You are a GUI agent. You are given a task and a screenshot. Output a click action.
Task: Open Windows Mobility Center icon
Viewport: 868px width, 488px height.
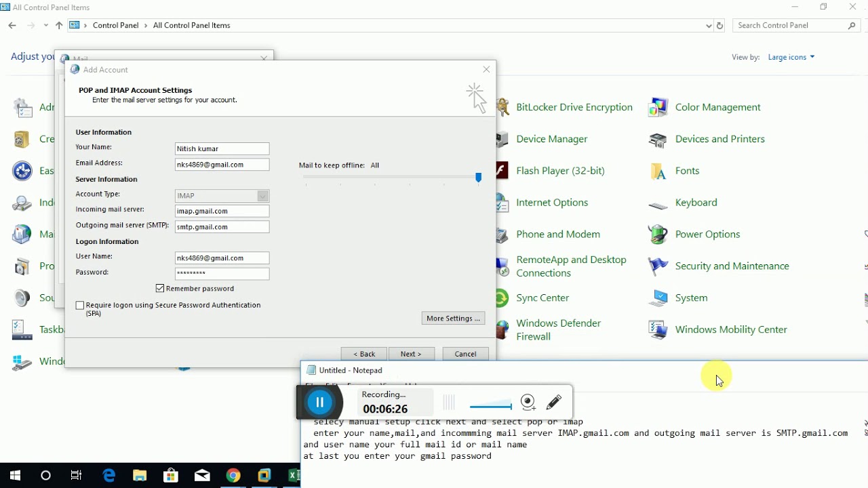coord(658,330)
